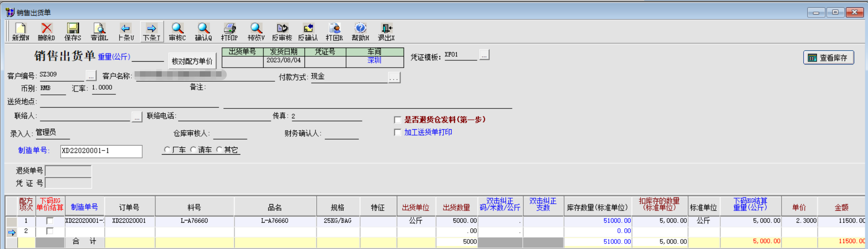868x249 pixels.
Task: Enable 加工送货单打印 checkbox
Action: point(397,132)
